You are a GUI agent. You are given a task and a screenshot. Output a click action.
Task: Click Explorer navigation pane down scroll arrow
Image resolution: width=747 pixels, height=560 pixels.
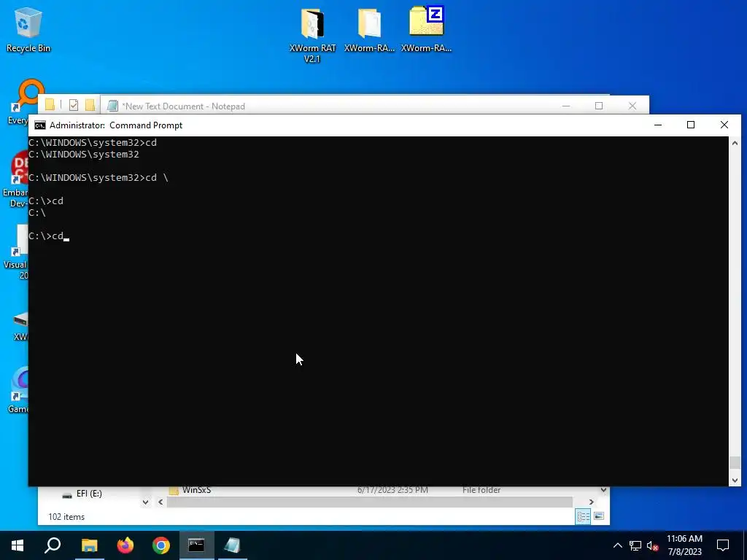click(x=145, y=502)
